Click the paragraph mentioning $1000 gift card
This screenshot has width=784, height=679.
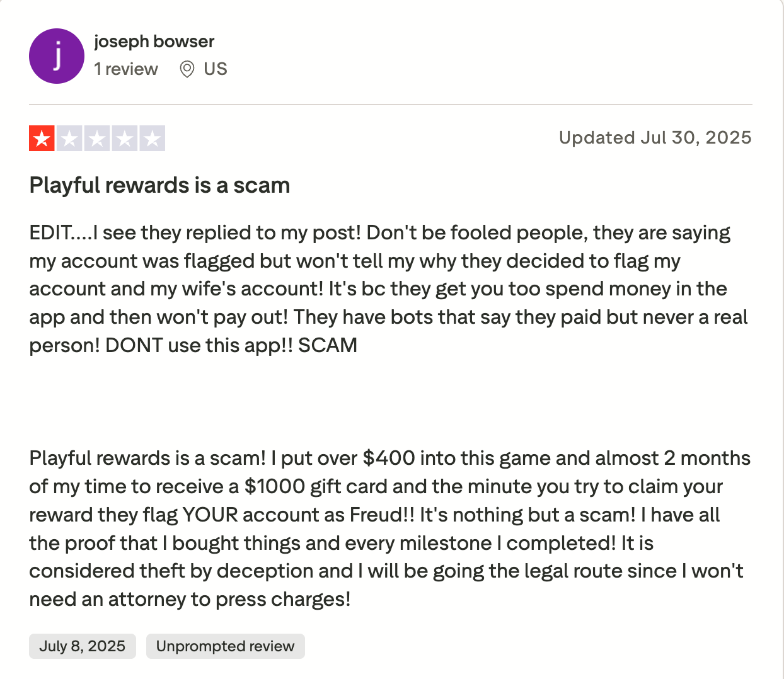pos(390,528)
